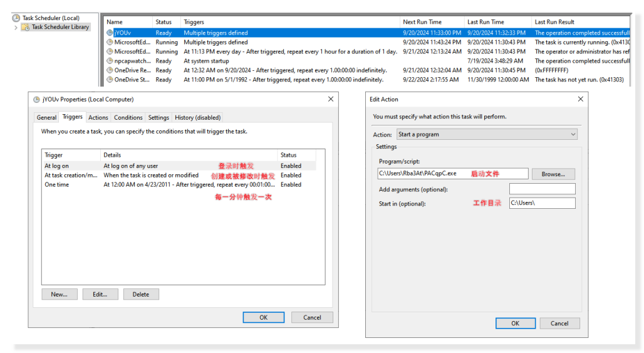
Task: Expand the Task Scheduler Library tree node
Action: (16, 27)
